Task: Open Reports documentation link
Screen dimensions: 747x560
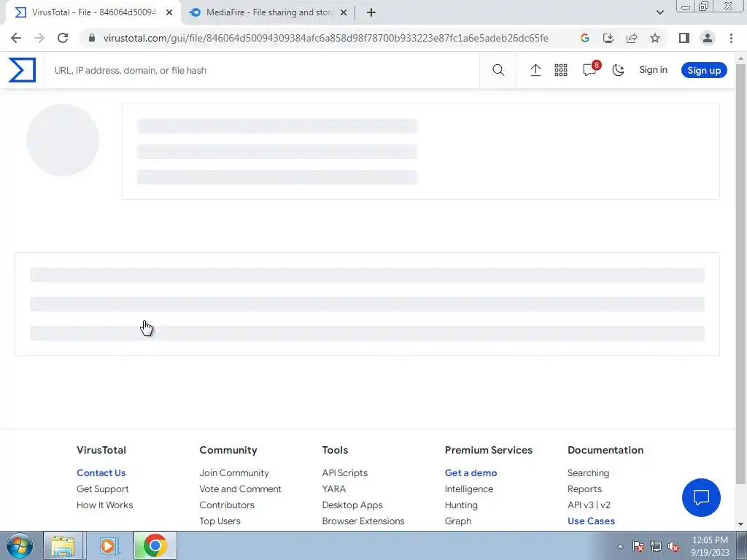Action: click(584, 489)
